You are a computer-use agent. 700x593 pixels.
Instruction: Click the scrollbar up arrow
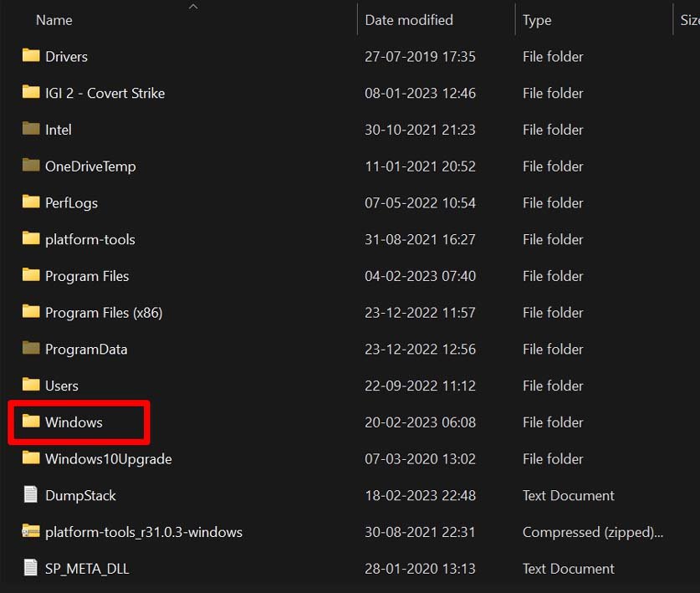[193, 6]
